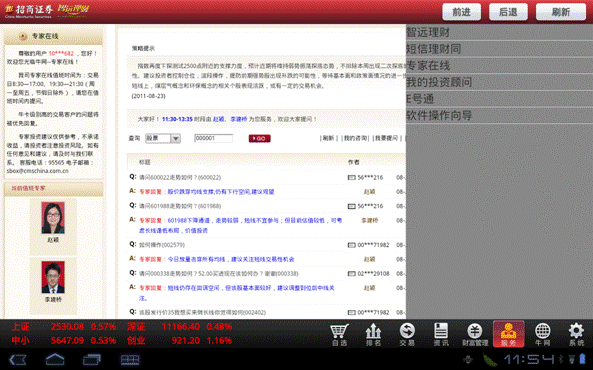Open the 股票 query type dropdown
593x370 pixels.
click(x=163, y=138)
